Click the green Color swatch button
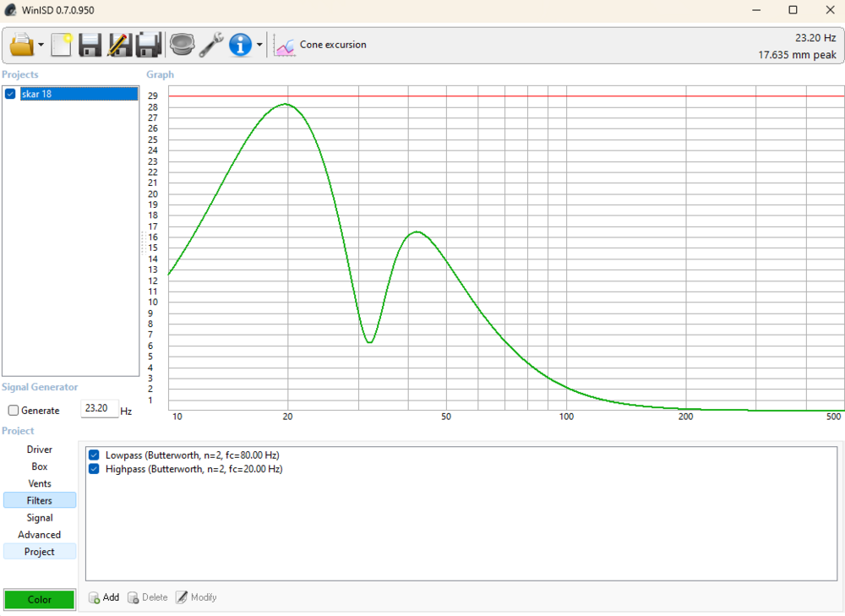The height and width of the screenshot is (616, 845). [x=40, y=599]
